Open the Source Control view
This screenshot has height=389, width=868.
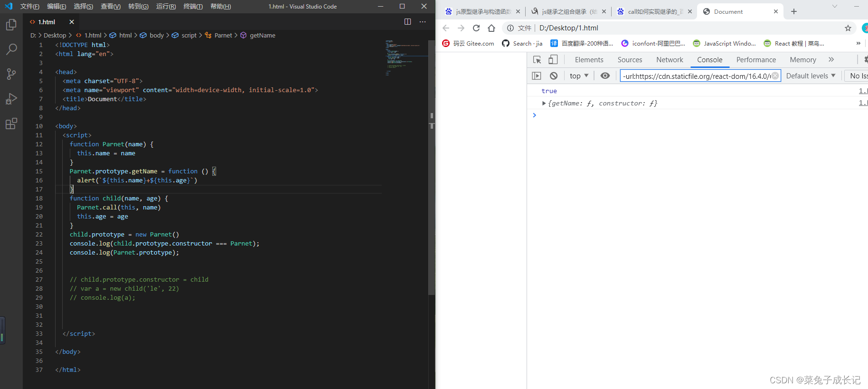[11, 74]
